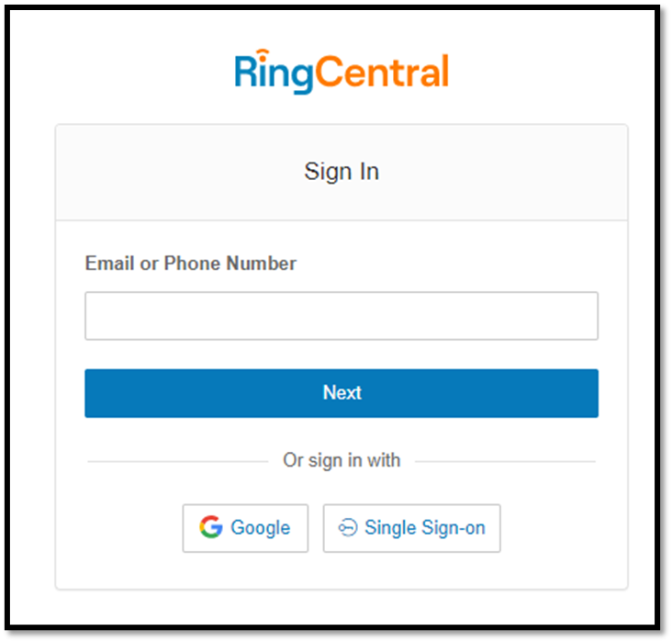Screen dimensions: 672x642
Task: Click the "Sign In" heading text
Action: (342, 173)
